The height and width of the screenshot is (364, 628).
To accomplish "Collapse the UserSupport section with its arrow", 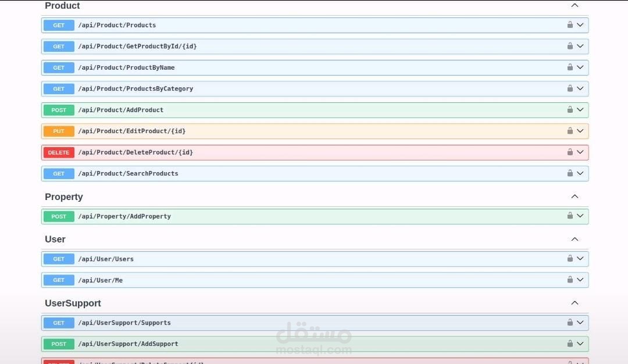I will (575, 303).
